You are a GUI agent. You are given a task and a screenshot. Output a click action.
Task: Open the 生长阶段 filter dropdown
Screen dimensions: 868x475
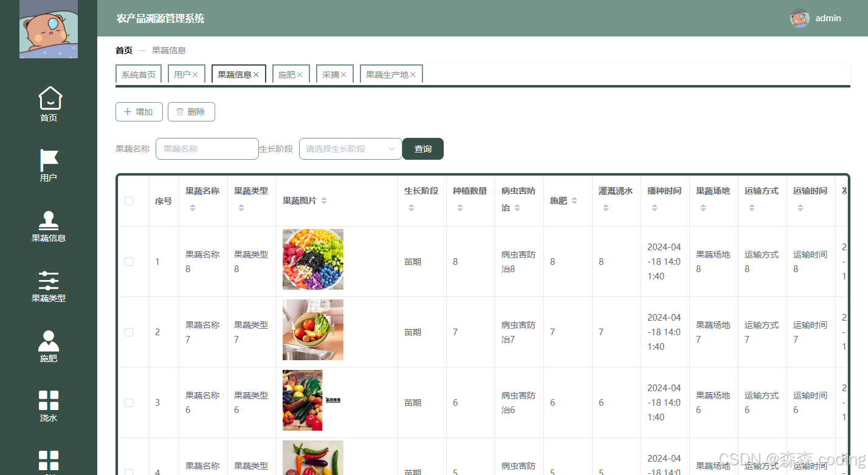click(351, 149)
